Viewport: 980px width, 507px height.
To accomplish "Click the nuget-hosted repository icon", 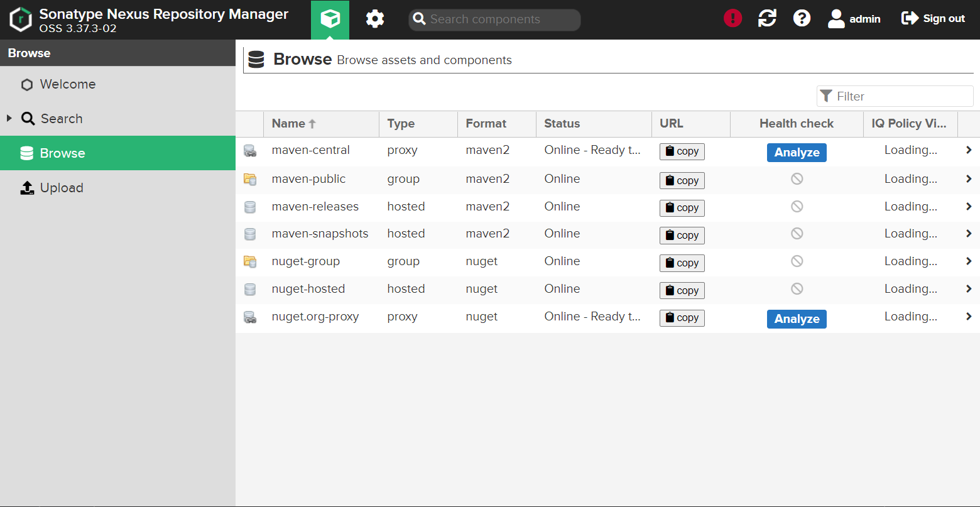I will (x=250, y=290).
